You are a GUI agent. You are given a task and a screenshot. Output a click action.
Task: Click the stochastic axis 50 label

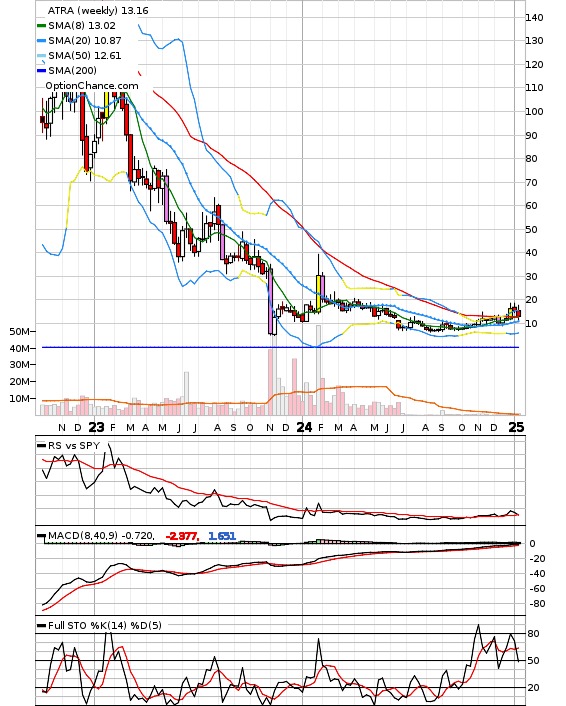[x=533, y=661]
